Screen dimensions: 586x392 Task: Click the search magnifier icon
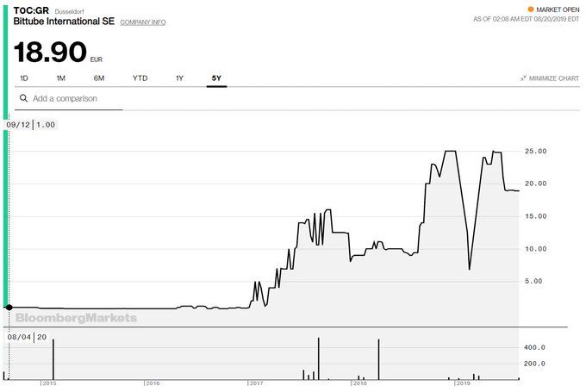coord(23,98)
